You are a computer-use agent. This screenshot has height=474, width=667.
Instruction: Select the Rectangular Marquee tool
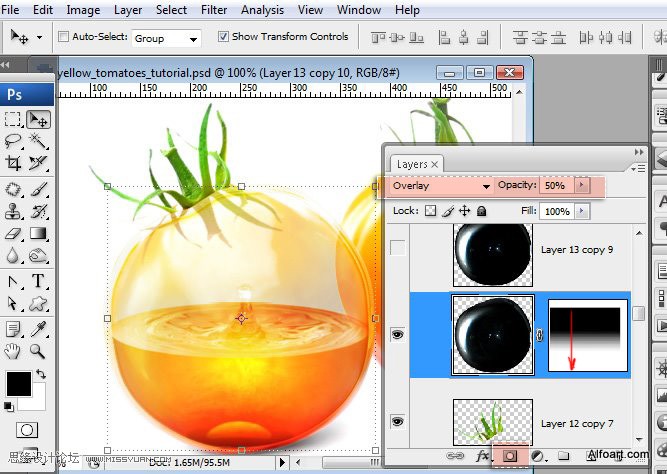(14, 120)
